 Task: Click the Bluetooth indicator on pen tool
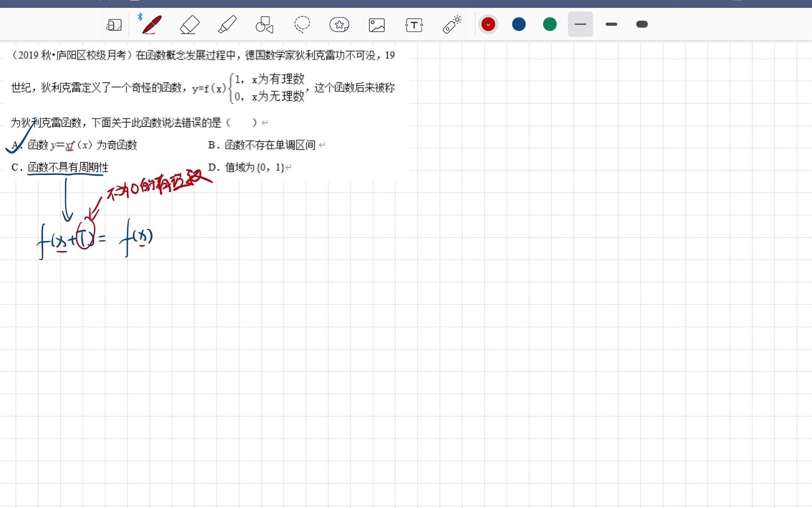tap(140, 17)
